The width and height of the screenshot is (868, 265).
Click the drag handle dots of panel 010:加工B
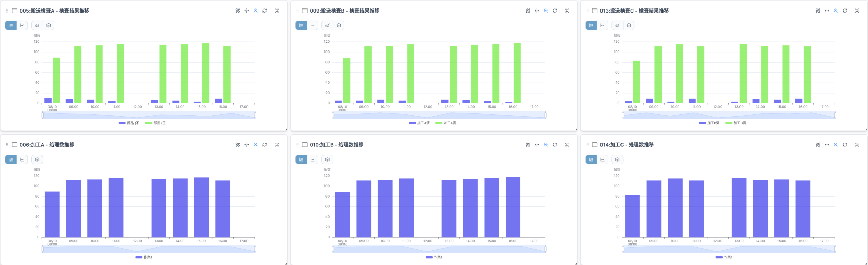coord(297,145)
